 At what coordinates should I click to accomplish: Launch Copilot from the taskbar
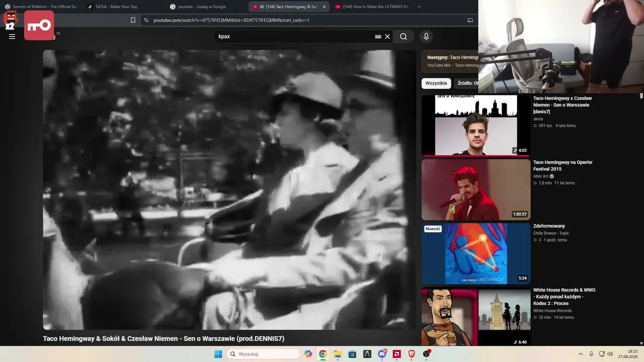coord(308,354)
